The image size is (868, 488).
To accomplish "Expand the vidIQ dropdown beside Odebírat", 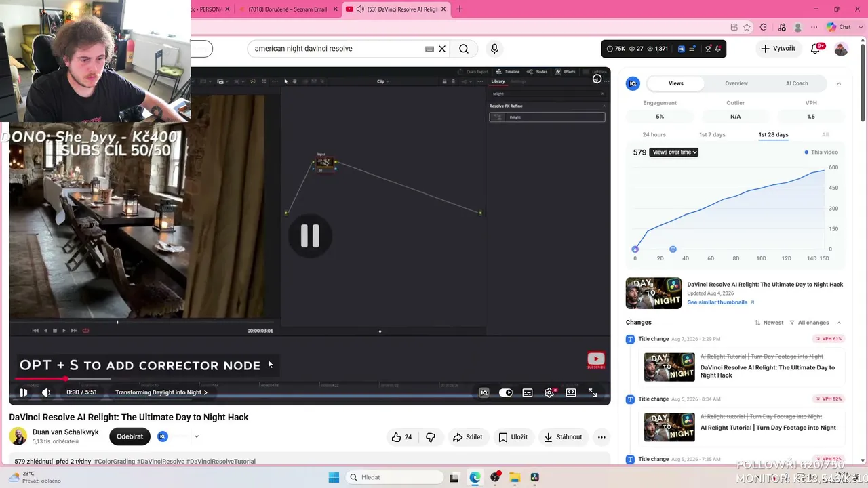I will pyautogui.click(x=196, y=436).
